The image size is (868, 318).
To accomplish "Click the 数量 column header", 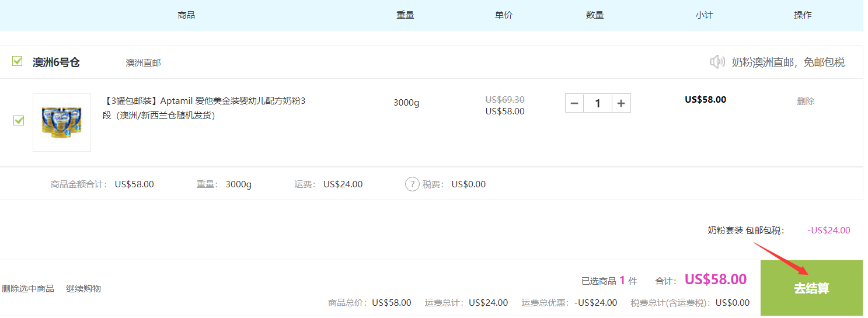I will point(595,15).
